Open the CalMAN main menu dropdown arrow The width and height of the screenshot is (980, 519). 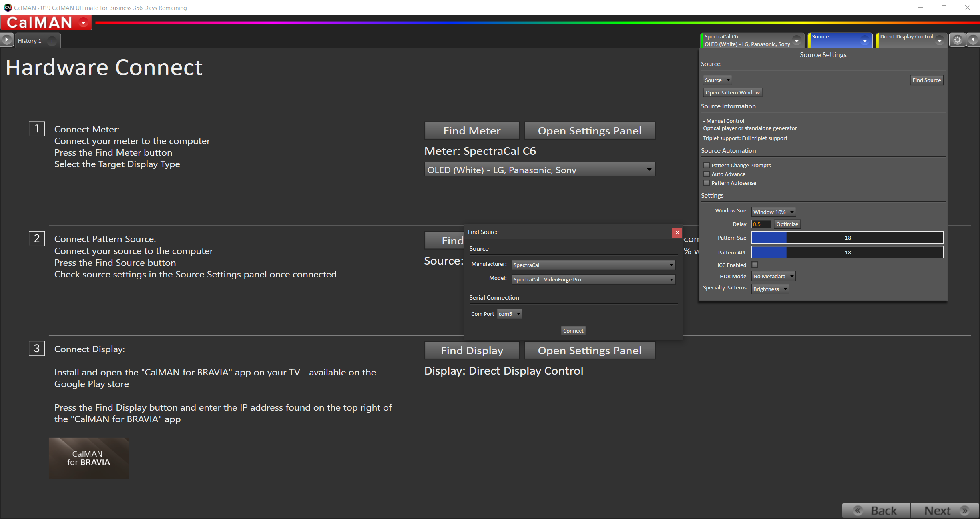[84, 22]
